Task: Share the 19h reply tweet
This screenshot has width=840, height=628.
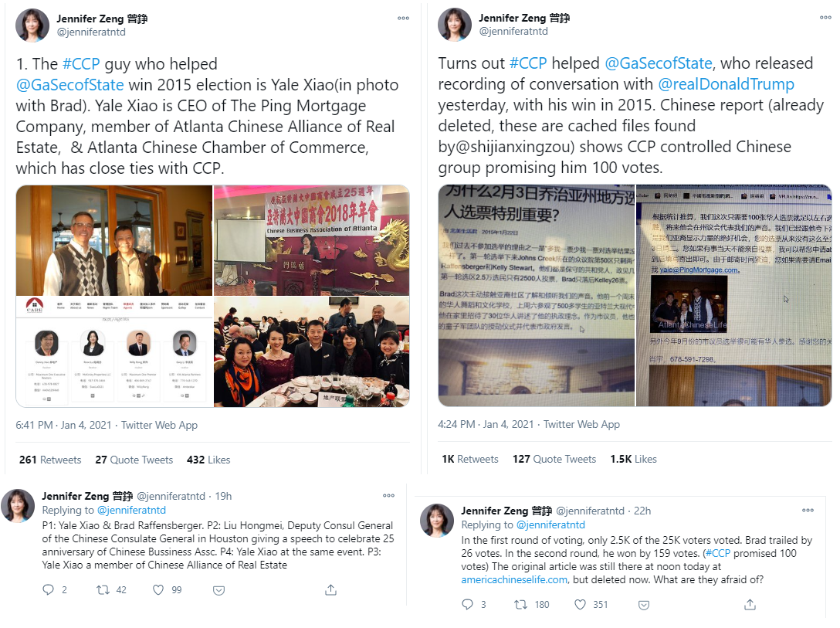Action: pos(331,590)
